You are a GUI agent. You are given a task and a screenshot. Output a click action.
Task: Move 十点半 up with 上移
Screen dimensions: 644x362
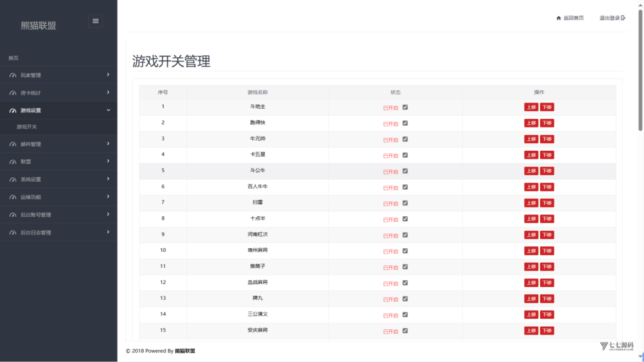point(531,219)
